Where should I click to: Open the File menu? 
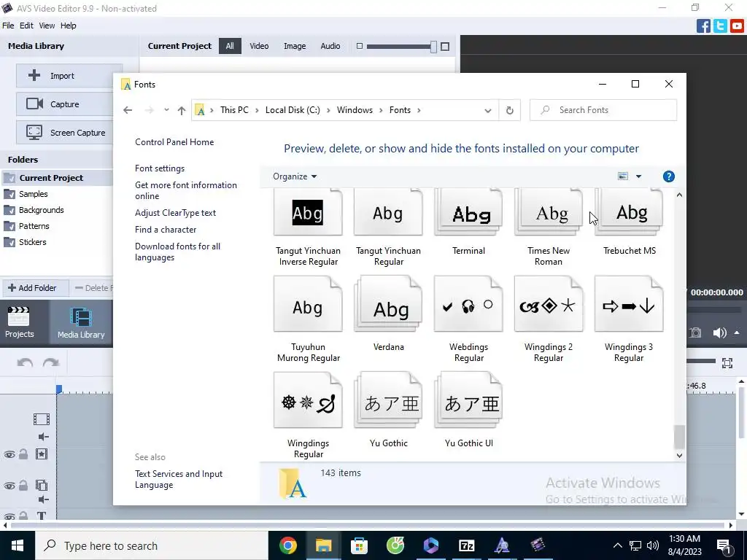point(8,26)
